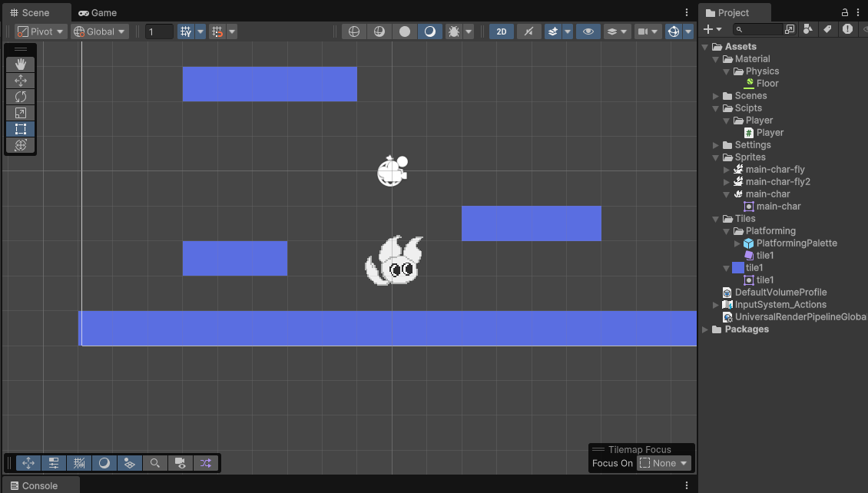Select the Transform tool
Screen dimensions: 868x493
coord(21,145)
